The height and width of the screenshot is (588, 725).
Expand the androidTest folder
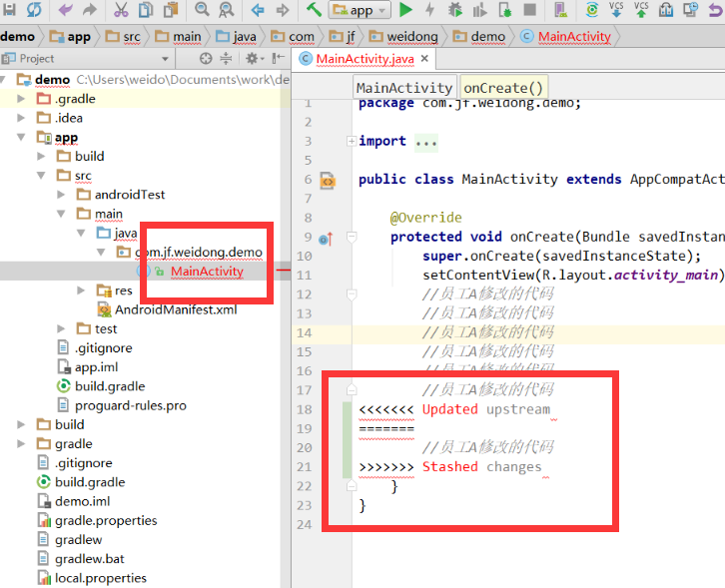(x=61, y=195)
